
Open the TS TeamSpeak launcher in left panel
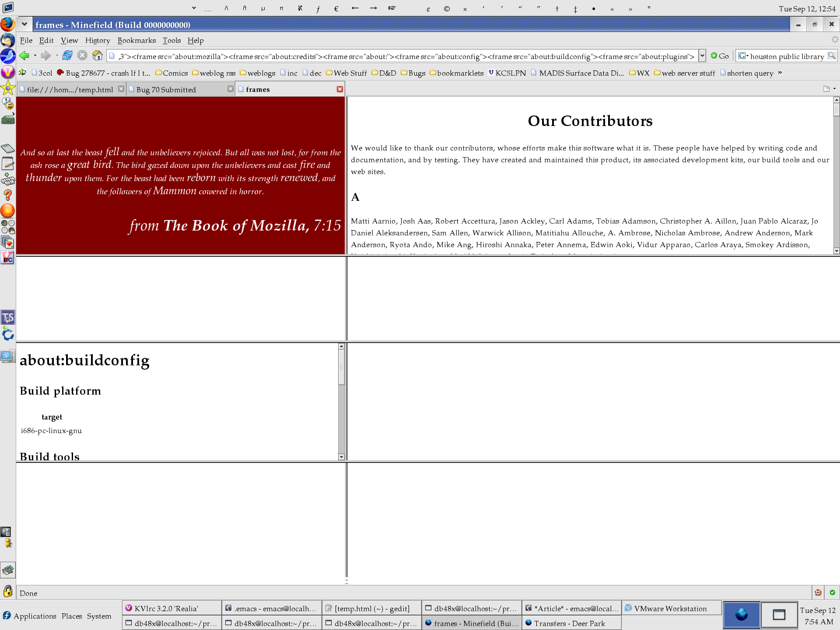(x=7, y=318)
